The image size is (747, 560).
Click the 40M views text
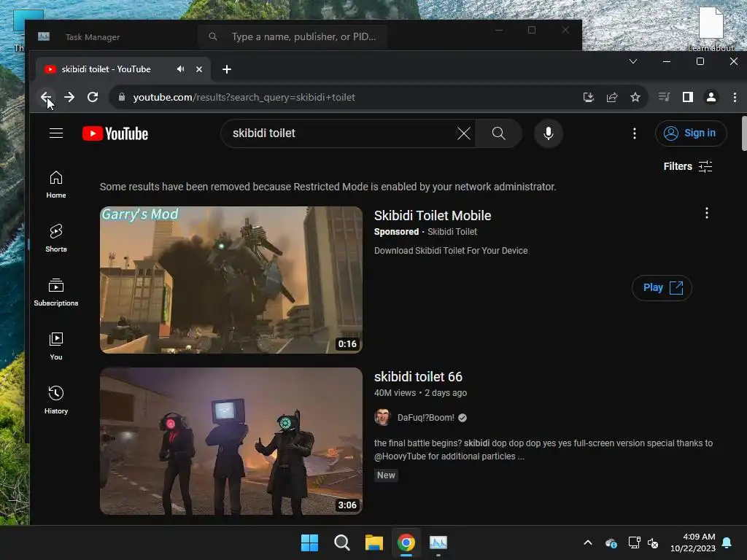click(395, 393)
